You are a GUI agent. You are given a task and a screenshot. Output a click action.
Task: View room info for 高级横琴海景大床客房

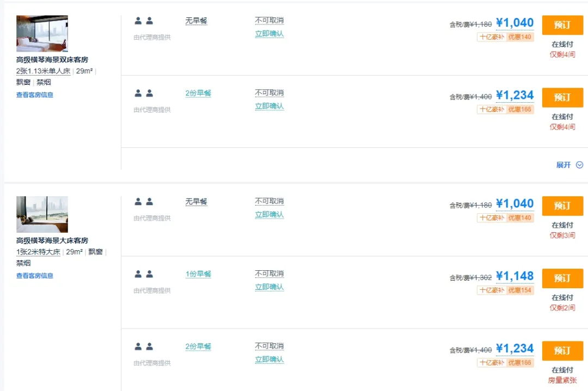(34, 276)
